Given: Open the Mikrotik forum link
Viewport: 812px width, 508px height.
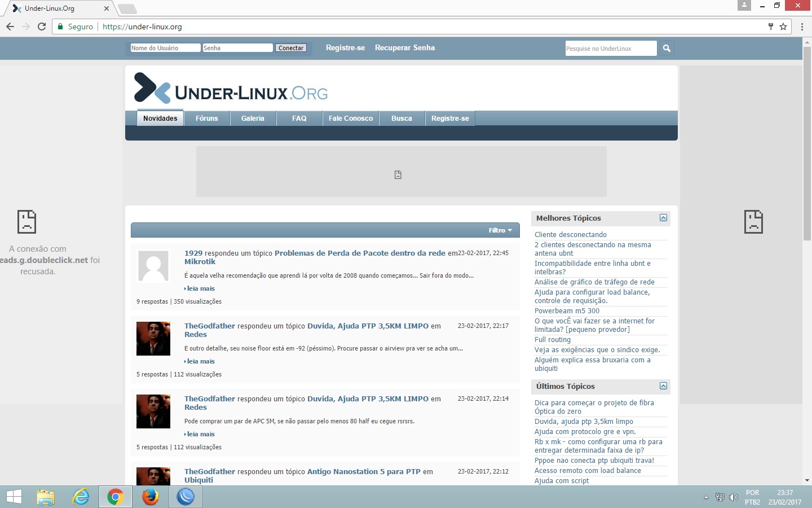Looking at the screenshot, I should 200,261.
